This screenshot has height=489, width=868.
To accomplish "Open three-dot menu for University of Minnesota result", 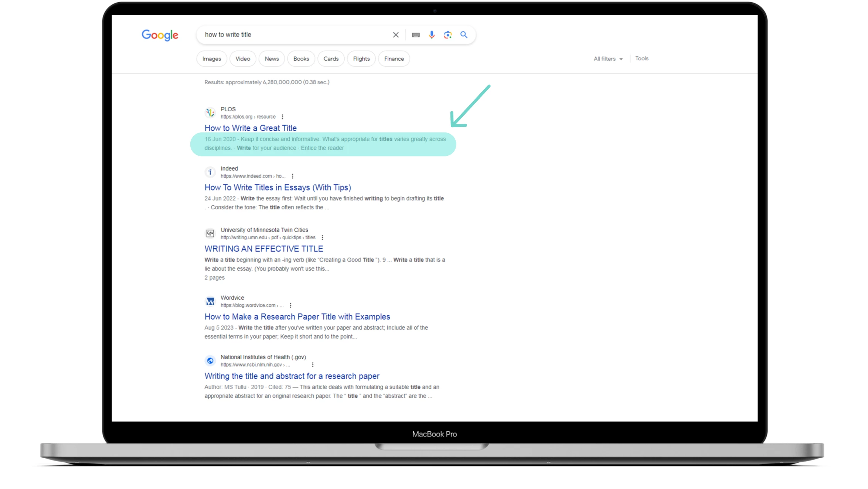I will pos(323,237).
